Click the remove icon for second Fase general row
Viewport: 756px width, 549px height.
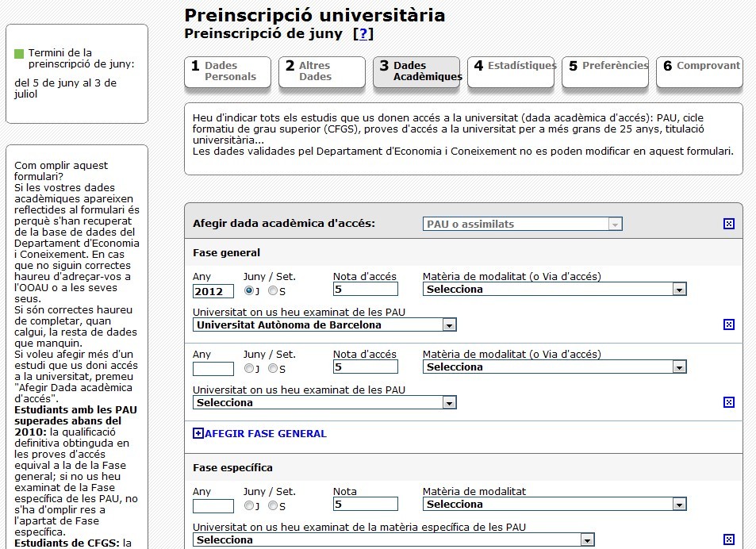coord(729,402)
